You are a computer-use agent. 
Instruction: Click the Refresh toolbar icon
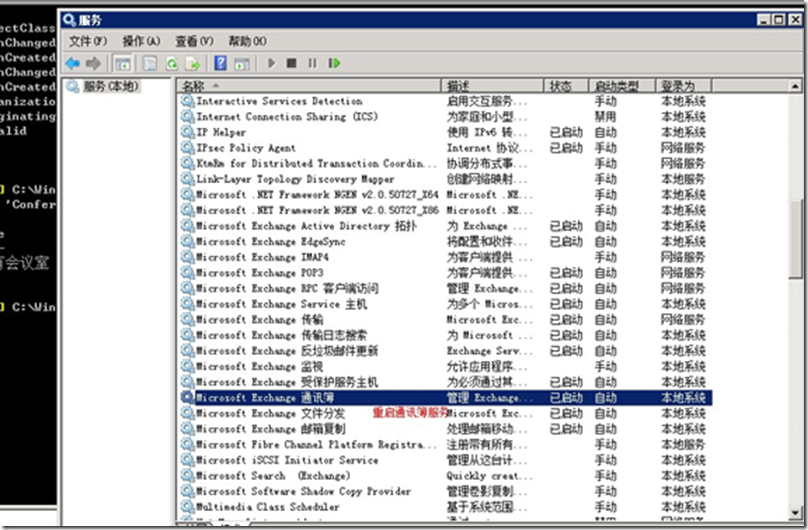pos(172,63)
